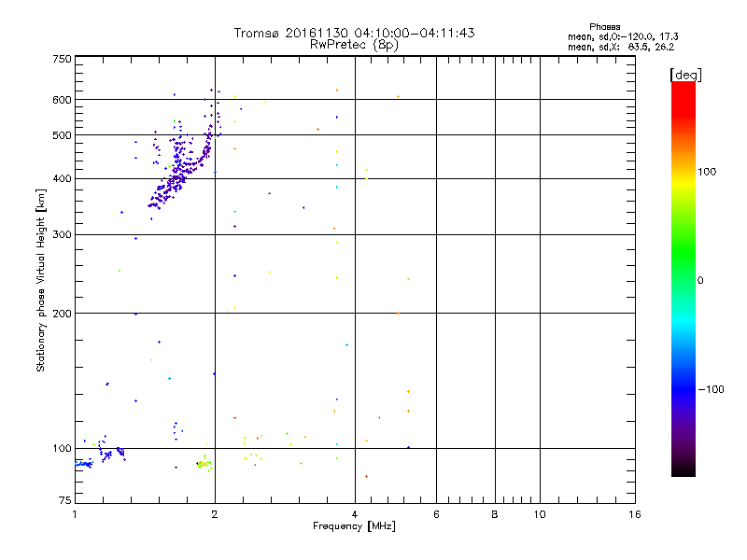Click the colorbar tick label 0

699,281
